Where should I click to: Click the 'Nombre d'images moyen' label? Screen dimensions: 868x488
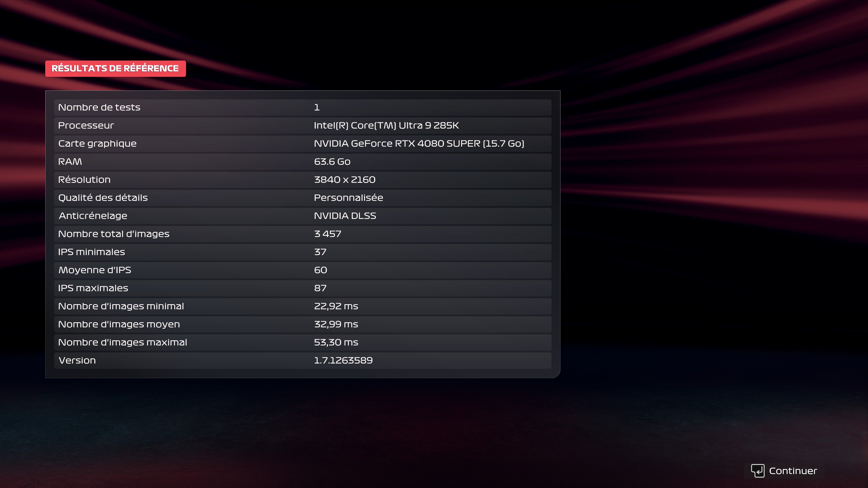point(119,324)
